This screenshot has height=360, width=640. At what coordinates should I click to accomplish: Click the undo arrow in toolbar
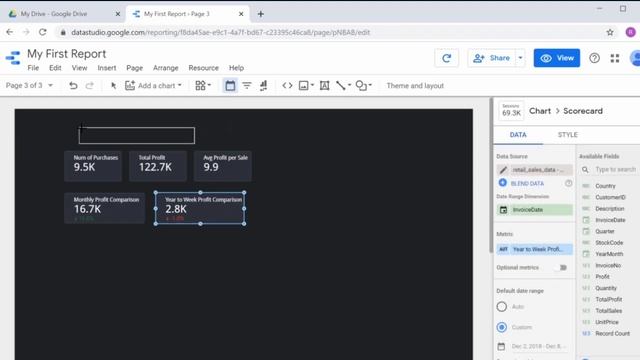tap(73, 85)
